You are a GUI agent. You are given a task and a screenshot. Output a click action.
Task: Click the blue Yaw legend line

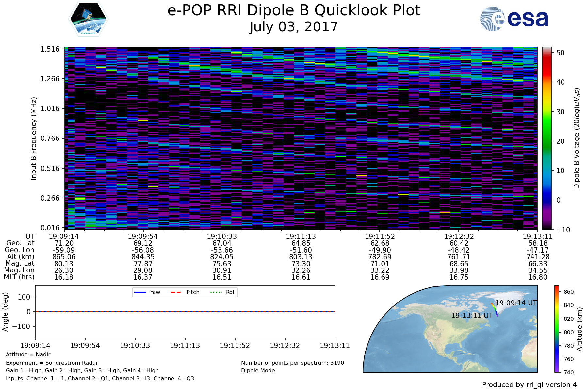tap(140, 292)
